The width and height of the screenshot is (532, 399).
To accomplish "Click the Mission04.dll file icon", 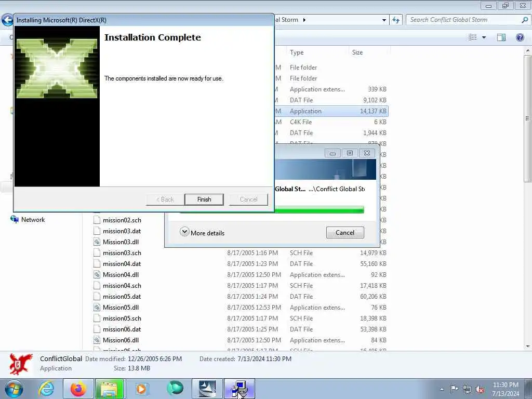I will [x=97, y=274].
